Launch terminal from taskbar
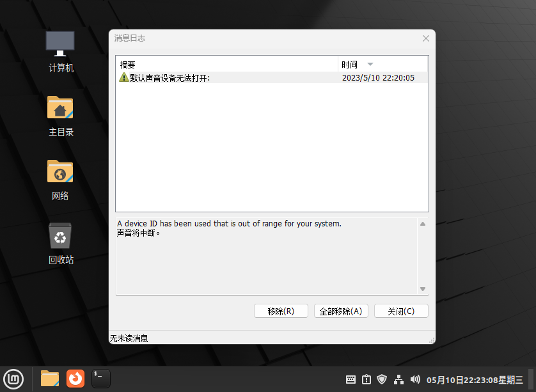Screen dimensions: 536x392 [101, 379]
